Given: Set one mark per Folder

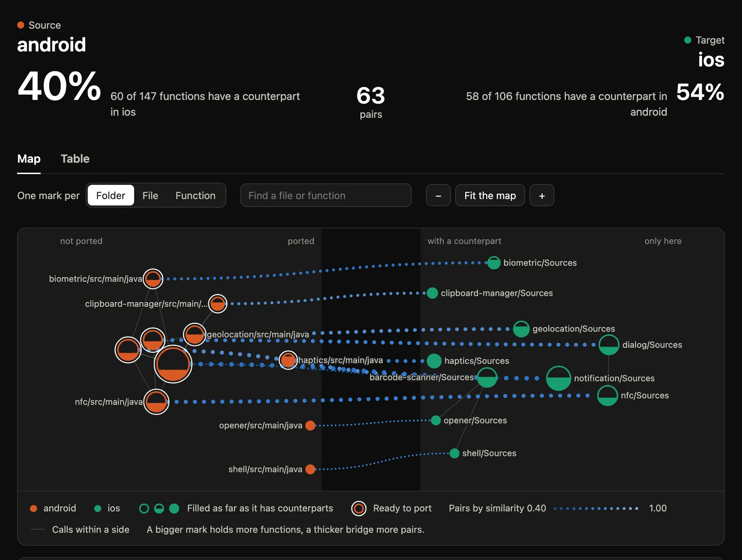Looking at the screenshot, I should tap(111, 195).
